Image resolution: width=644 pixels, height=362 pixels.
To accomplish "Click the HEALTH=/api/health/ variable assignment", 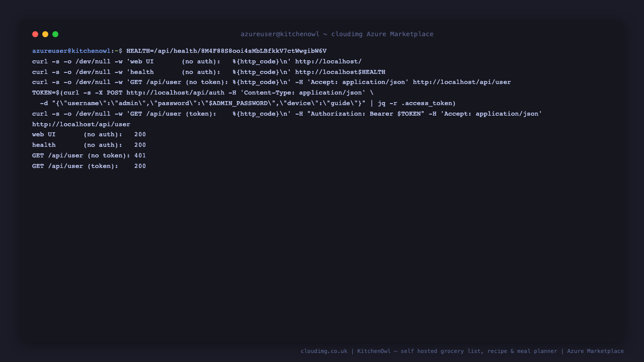I will point(226,51).
